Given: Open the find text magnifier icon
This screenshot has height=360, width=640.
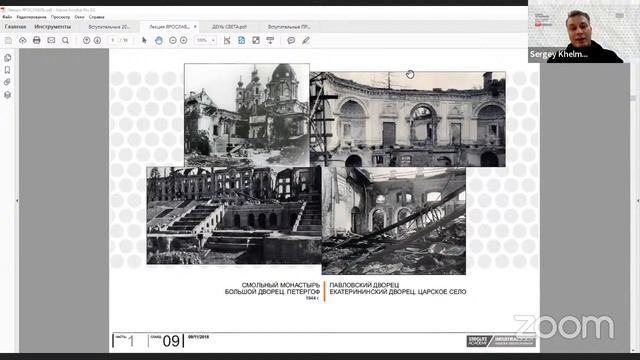Looking at the screenshot, I should coord(65,40).
